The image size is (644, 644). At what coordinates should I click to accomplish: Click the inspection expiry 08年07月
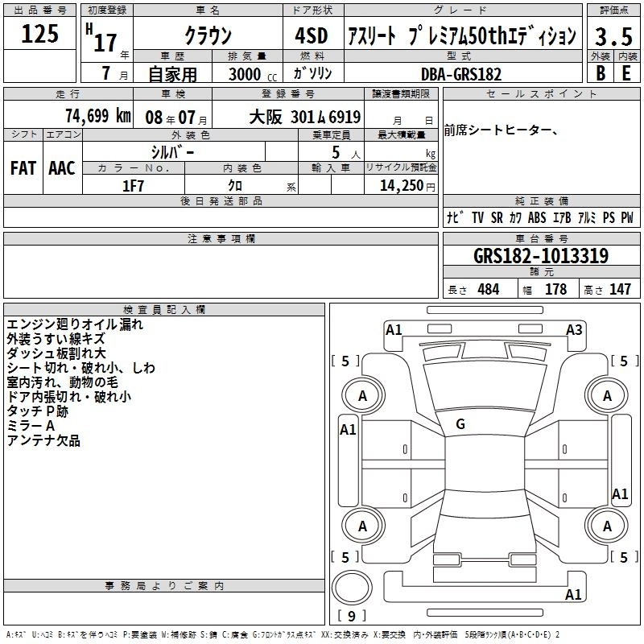click(176, 118)
